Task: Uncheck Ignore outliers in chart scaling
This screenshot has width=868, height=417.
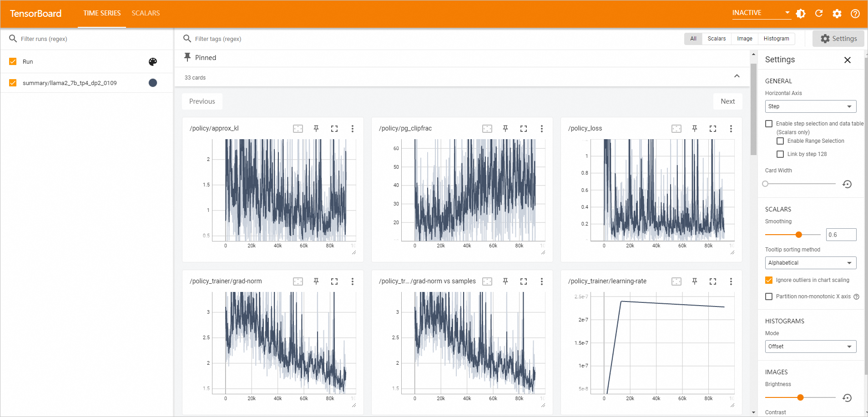Action: (769, 280)
